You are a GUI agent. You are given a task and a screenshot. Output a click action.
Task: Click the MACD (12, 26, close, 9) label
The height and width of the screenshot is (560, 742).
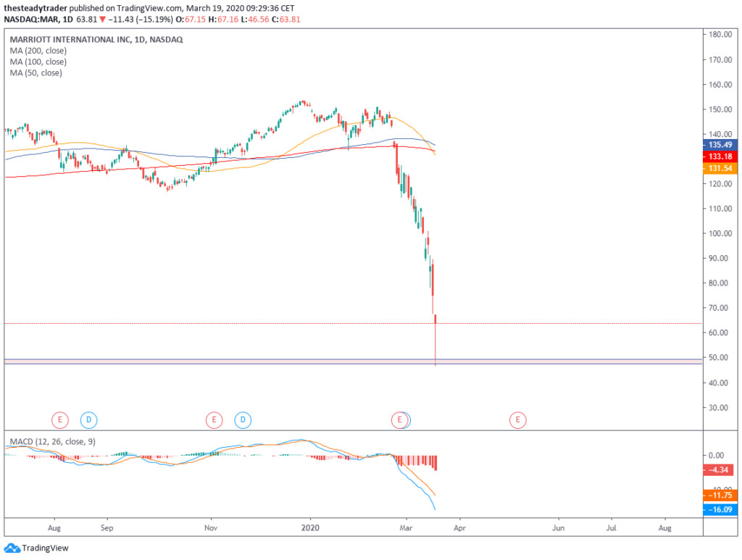(52, 442)
